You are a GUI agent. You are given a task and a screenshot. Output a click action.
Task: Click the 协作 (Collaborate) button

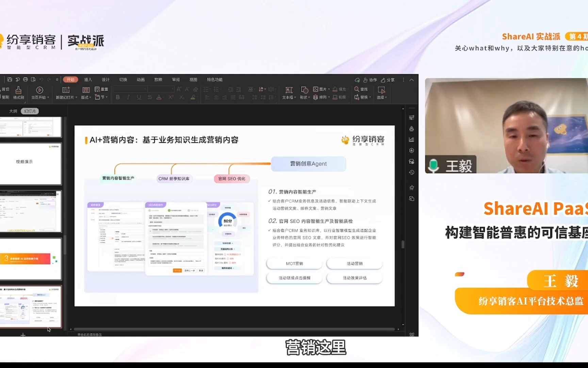click(x=370, y=80)
